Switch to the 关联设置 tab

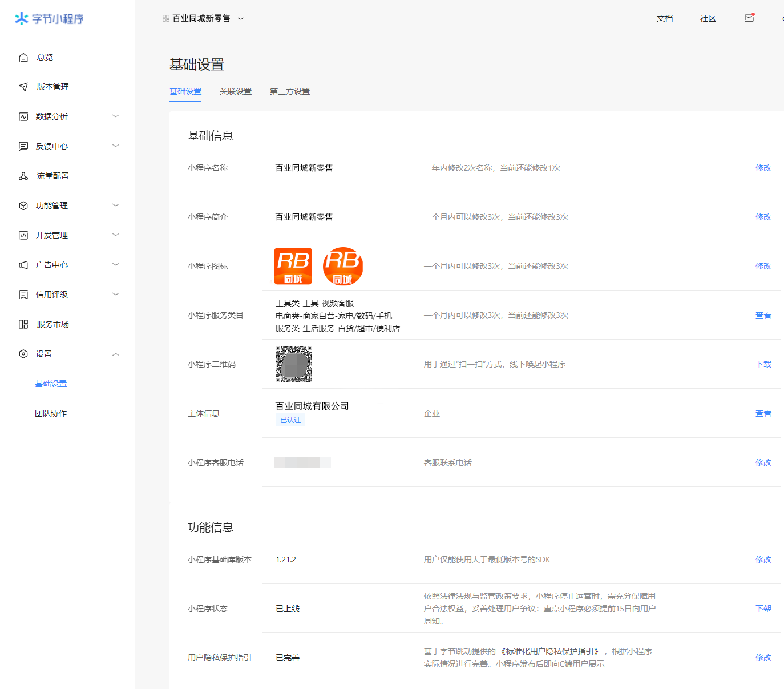(236, 91)
